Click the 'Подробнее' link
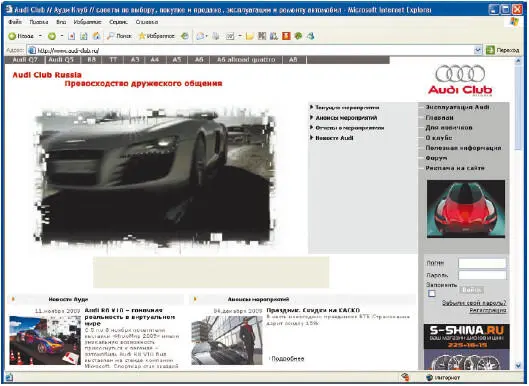The image size is (529, 386). pos(288,359)
